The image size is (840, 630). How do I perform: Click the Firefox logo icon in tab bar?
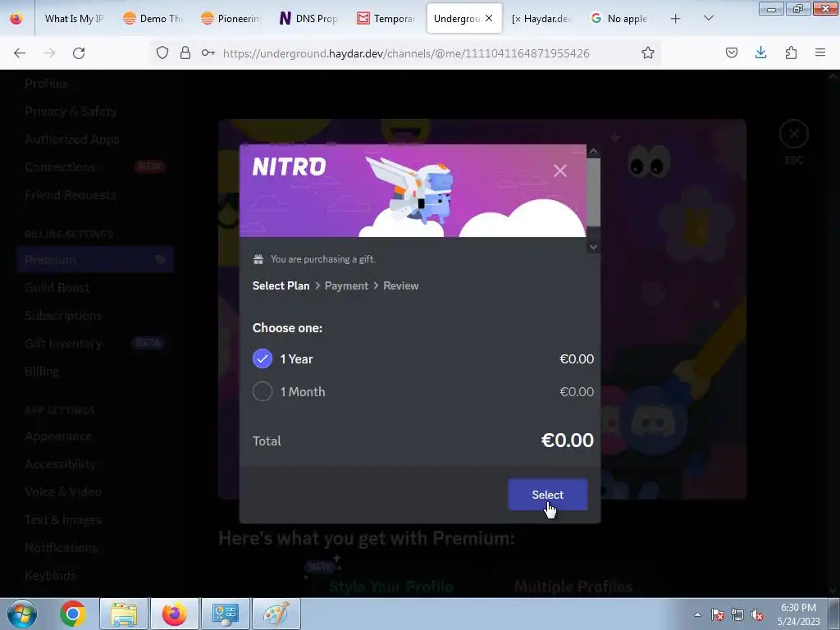[16, 19]
